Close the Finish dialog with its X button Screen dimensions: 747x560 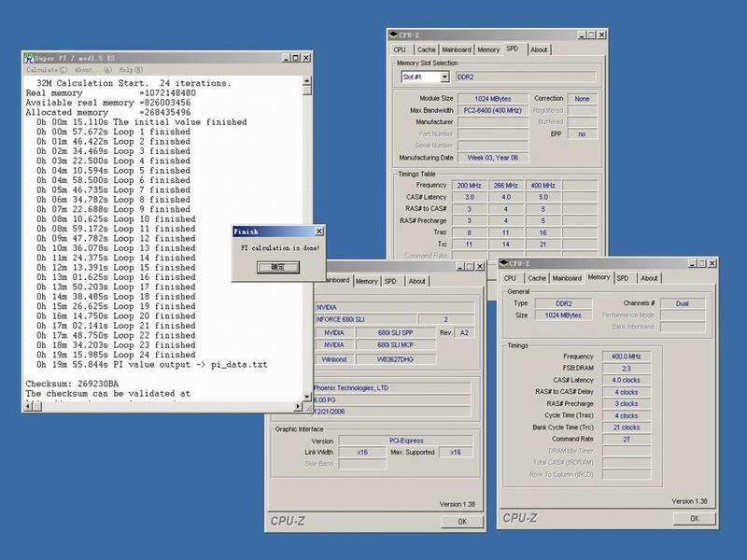[x=319, y=231]
